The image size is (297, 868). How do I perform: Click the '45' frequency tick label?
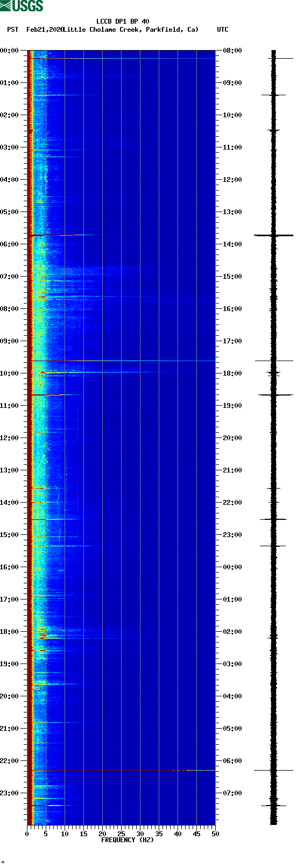(196, 834)
